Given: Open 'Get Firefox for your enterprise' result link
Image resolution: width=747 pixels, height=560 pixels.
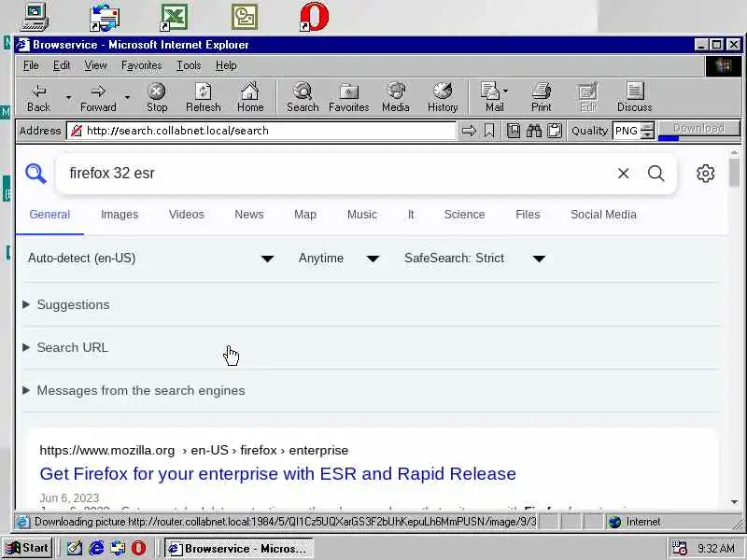Looking at the screenshot, I should [277, 474].
